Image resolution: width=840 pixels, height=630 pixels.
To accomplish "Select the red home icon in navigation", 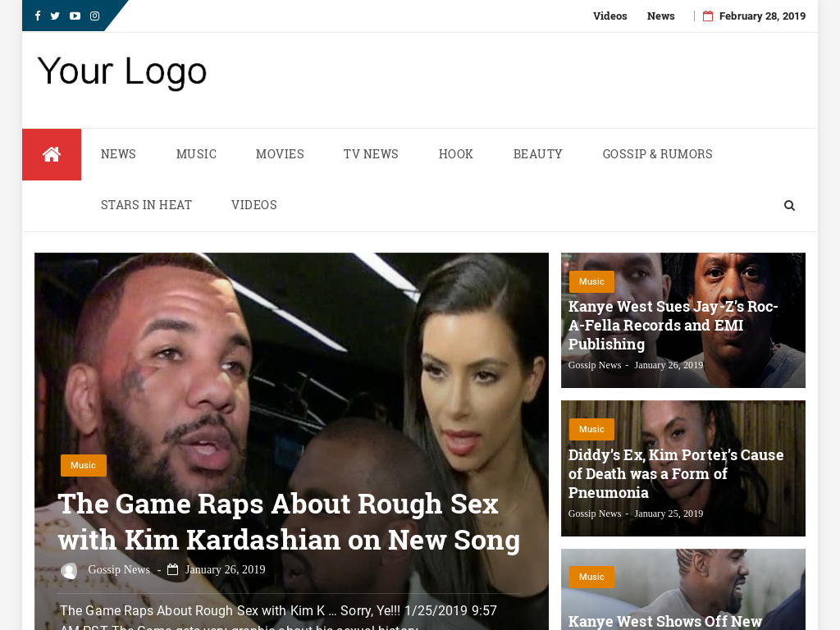I will (51, 153).
